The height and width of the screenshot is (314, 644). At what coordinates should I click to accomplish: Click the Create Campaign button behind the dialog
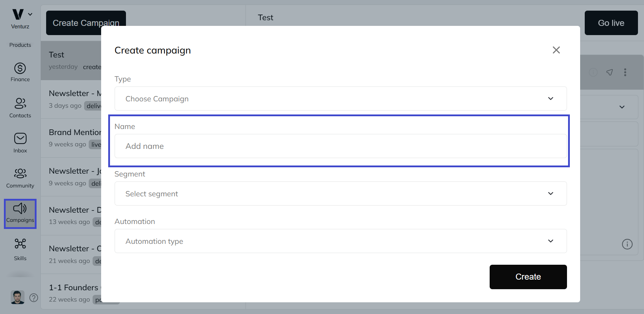pos(86,23)
